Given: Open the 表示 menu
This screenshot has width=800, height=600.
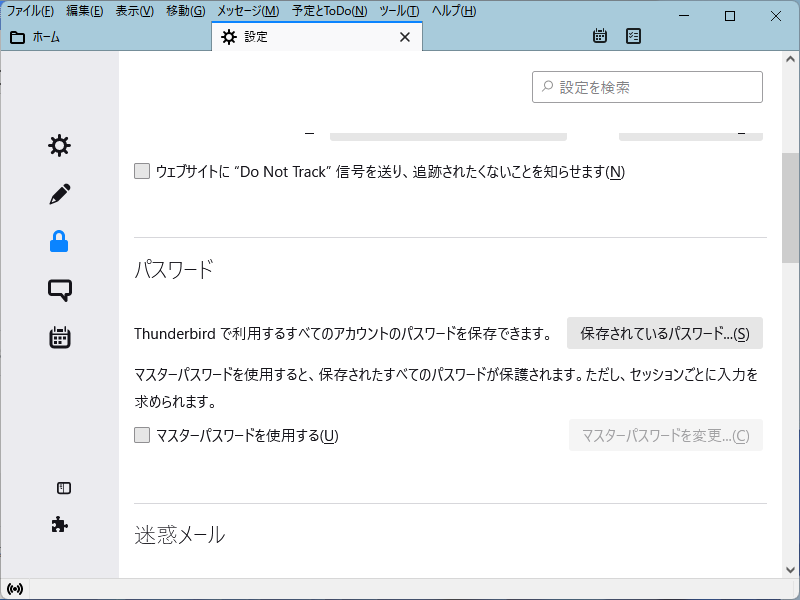Looking at the screenshot, I should (134, 11).
